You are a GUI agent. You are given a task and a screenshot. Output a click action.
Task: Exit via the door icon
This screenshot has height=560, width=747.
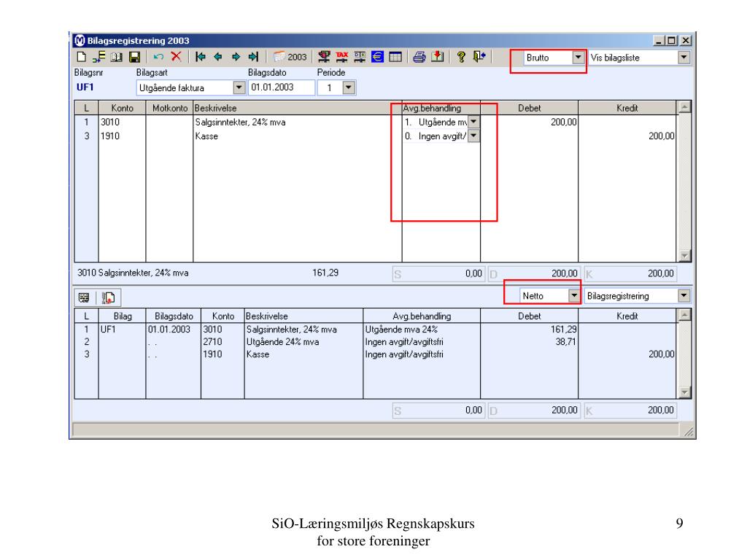coord(479,57)
